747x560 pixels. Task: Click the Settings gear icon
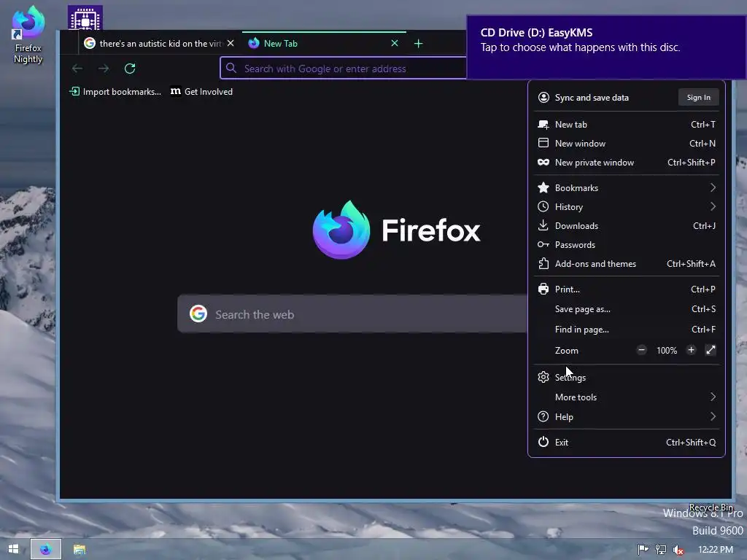coord(543,377)
